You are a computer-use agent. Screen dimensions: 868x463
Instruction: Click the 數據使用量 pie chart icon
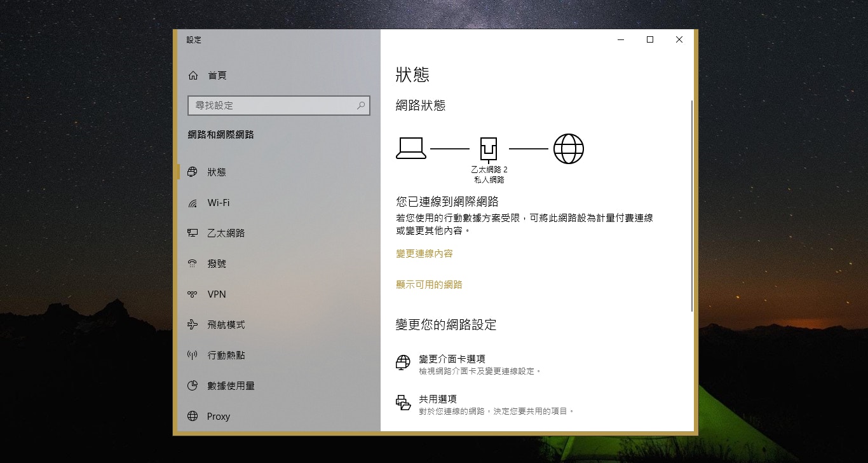click(193, 385)
